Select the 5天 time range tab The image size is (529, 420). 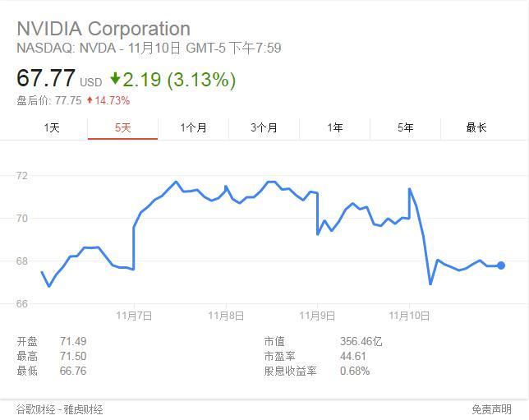click(x=123, y=127)
